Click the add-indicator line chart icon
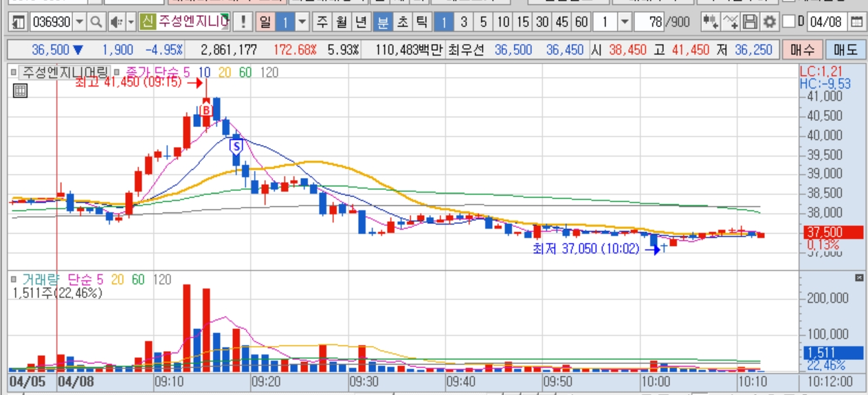 click(x=731, y=22)
